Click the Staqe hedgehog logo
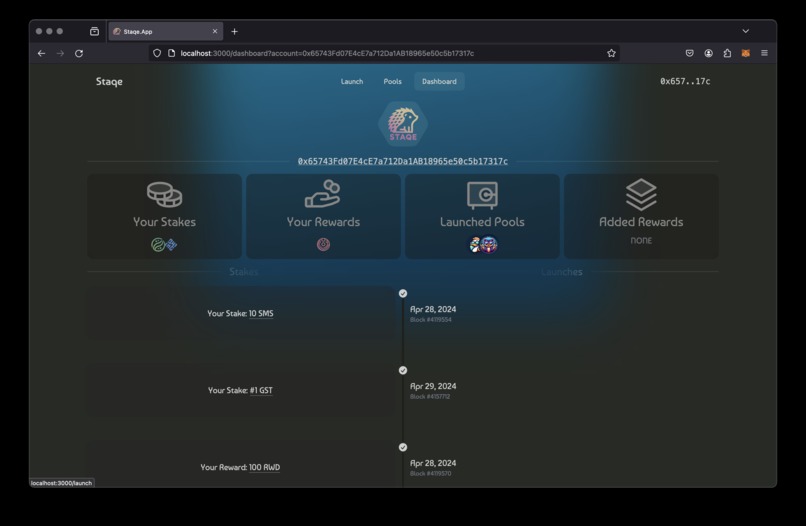The image size is (806, 526). 403,124
